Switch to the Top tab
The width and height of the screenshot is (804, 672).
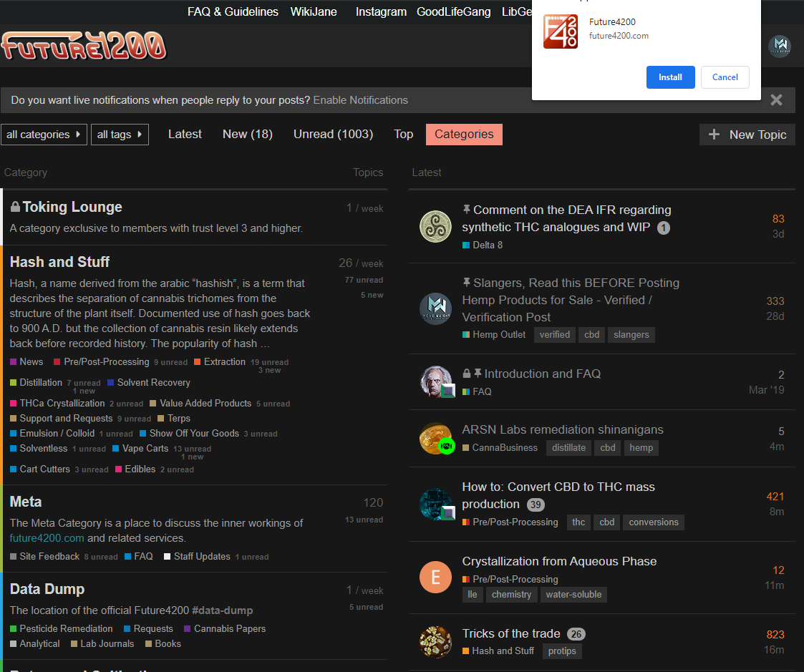(x=403, y=135)
